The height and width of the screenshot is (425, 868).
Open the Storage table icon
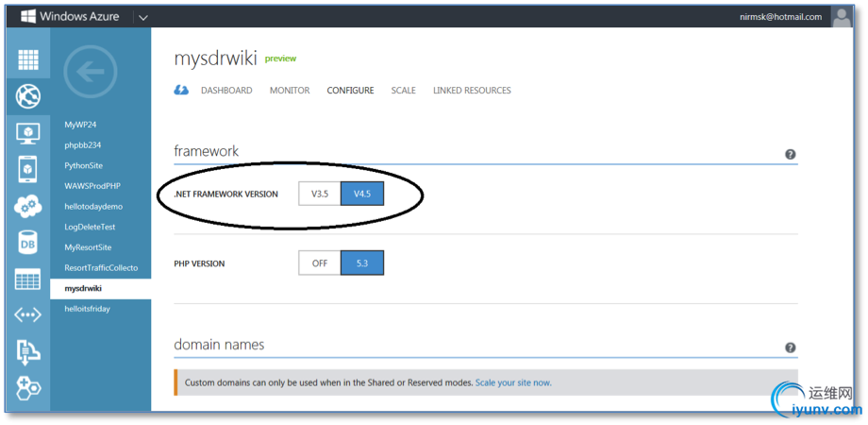coord(28,280)
